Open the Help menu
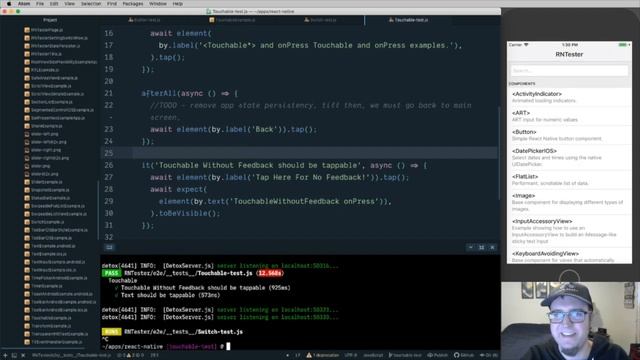This screenshot has height=360, width=640. pos(178,4)
